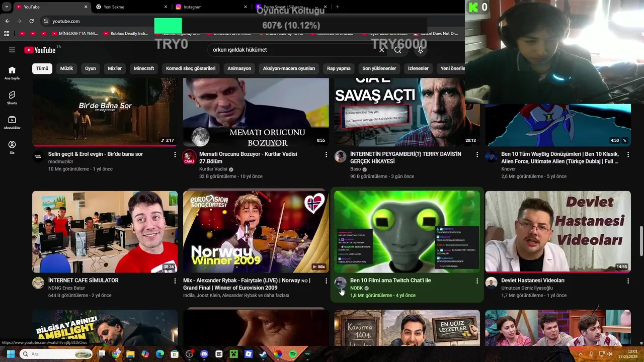Select the Müzik filter chip
This screenshot has height=362, width=644.
point(66,68)
